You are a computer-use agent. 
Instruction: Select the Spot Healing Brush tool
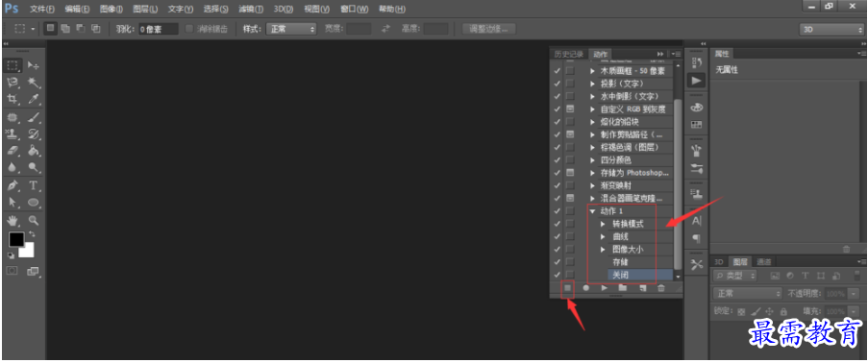[x=13, y=117]
